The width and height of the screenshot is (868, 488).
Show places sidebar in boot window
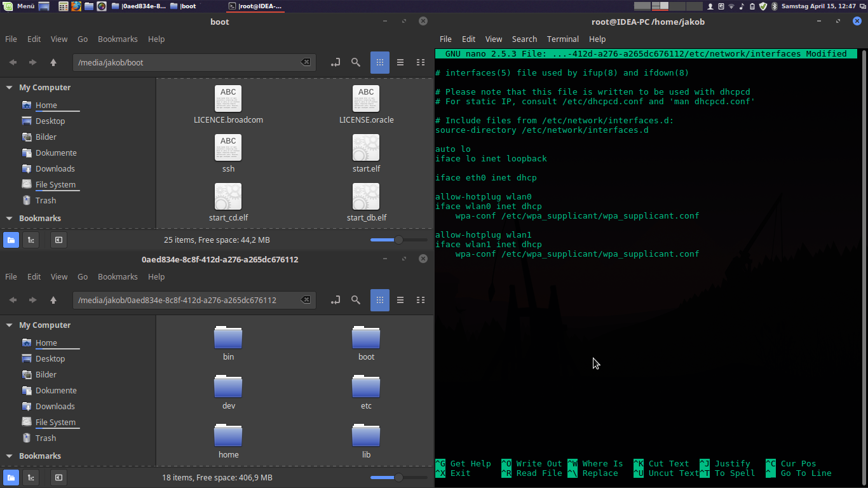click(x=11, y=240)
